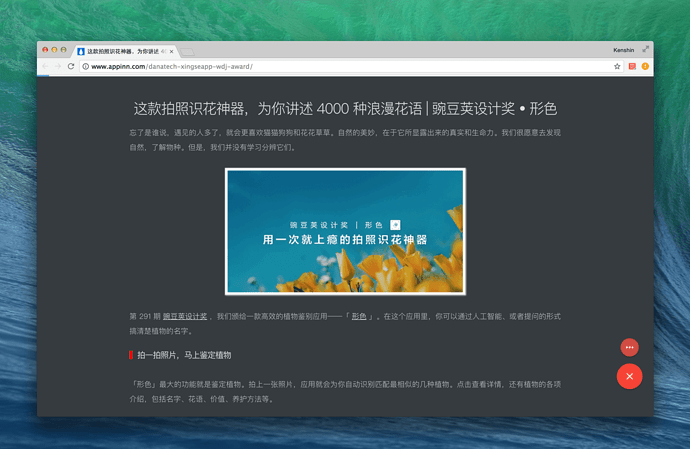Click the article title heading text
This screenshot has width=690, height=449.
[x=345, y=108]
